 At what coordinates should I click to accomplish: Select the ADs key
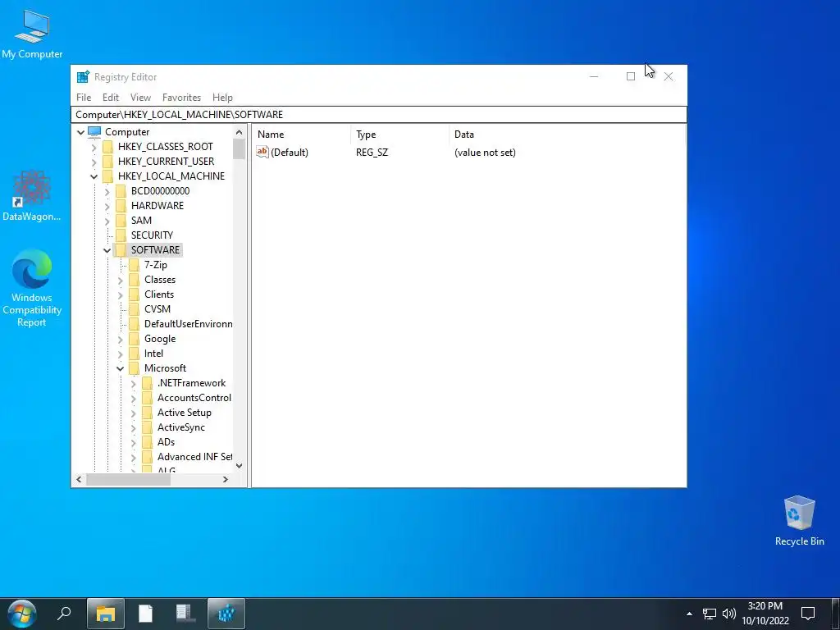[166, 442]
